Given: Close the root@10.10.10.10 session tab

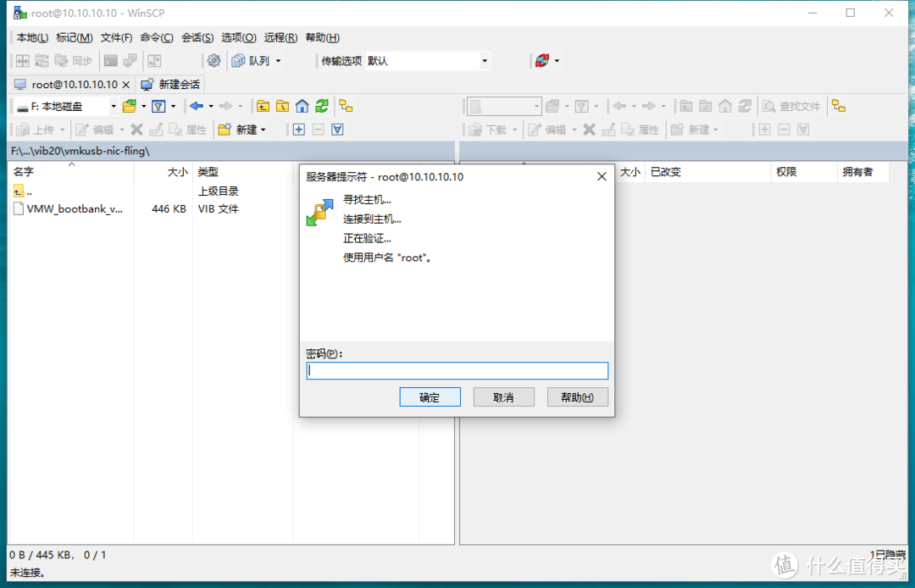Looking at the screenshot, I should point(125,85).
